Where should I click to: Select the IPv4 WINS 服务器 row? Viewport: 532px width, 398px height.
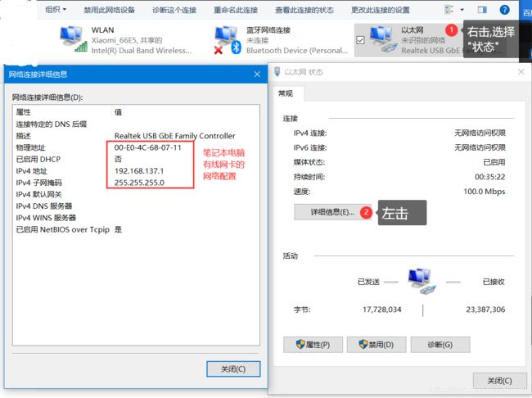pos(137,218)
